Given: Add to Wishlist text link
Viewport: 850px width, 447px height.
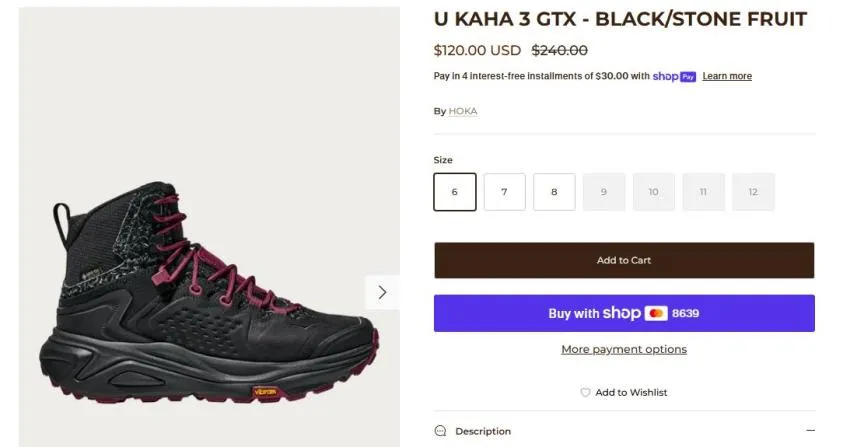Looking at the screenshot, I should [x=631, y=392].
